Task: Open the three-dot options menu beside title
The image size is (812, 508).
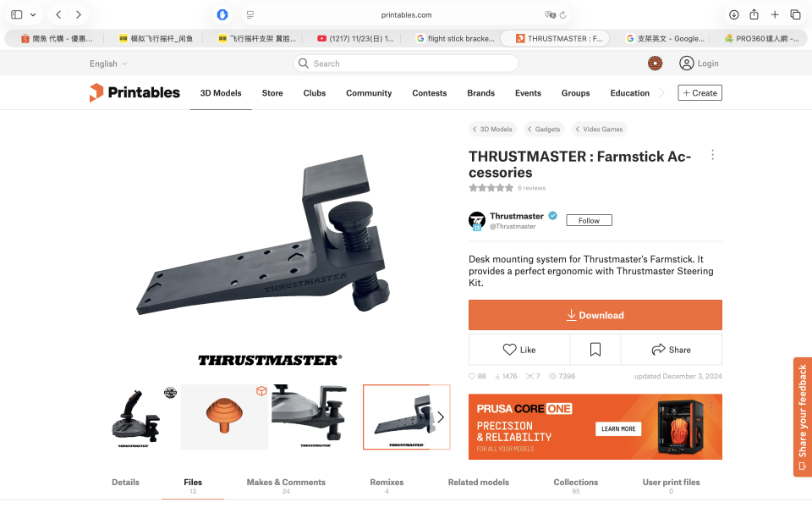Action: click(712, 155)
